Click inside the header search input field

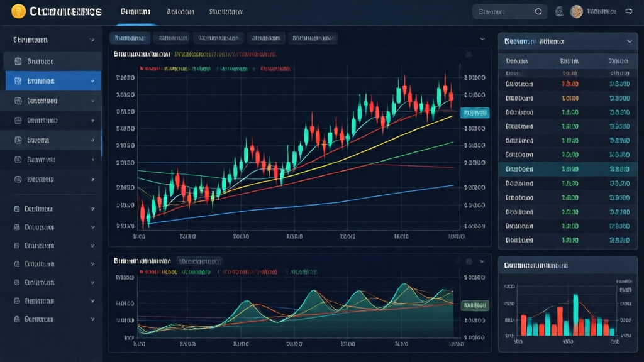tap(503, 11)
